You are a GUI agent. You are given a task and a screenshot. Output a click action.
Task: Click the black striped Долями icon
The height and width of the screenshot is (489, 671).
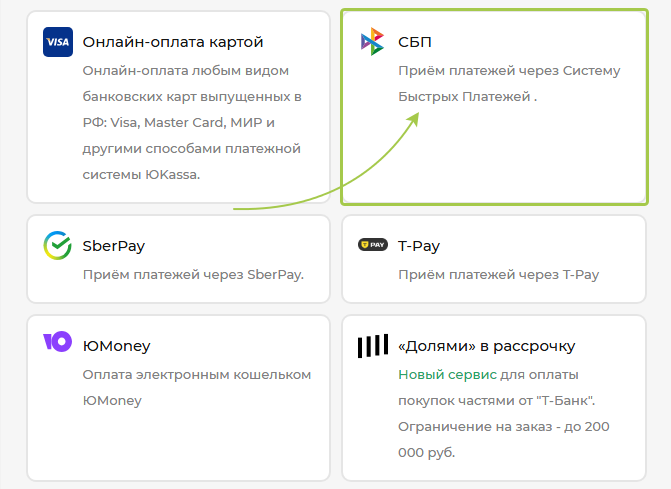(x=372, y=346)
